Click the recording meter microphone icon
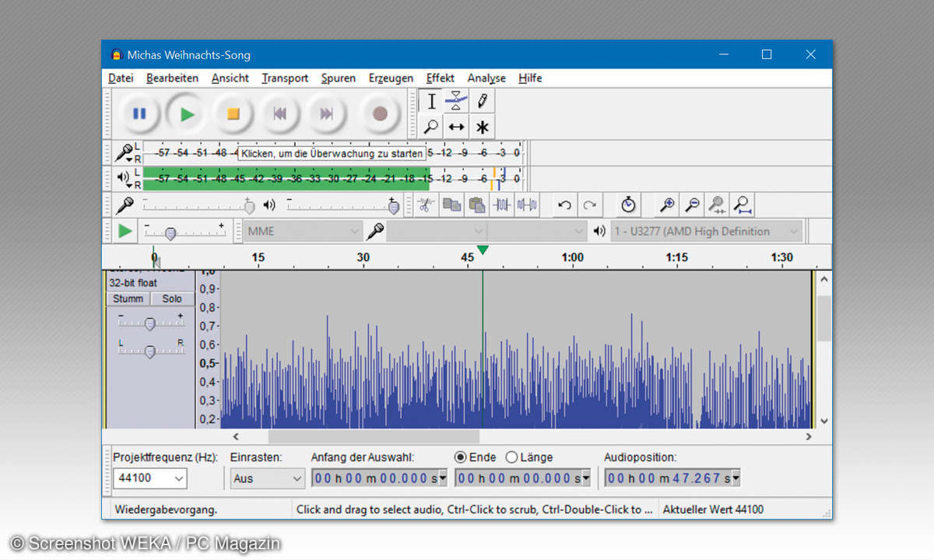The width and height of the screenshot is (934, 560). (x=124, y=152)
